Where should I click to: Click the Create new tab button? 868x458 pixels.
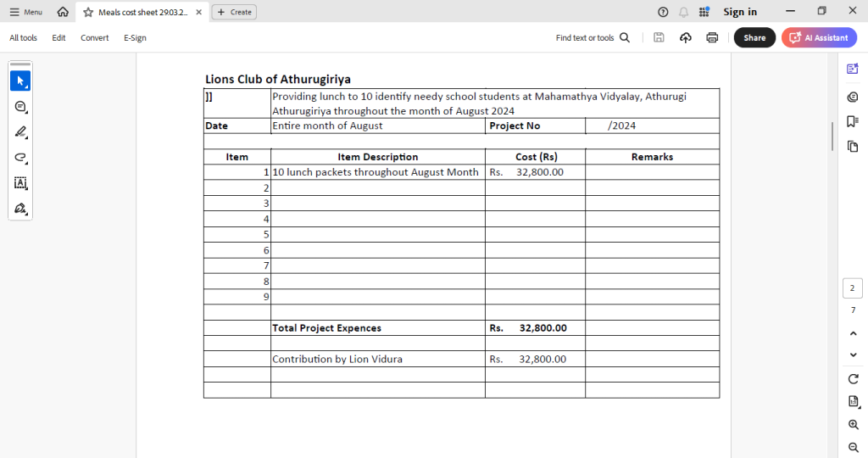coord(234,12)
